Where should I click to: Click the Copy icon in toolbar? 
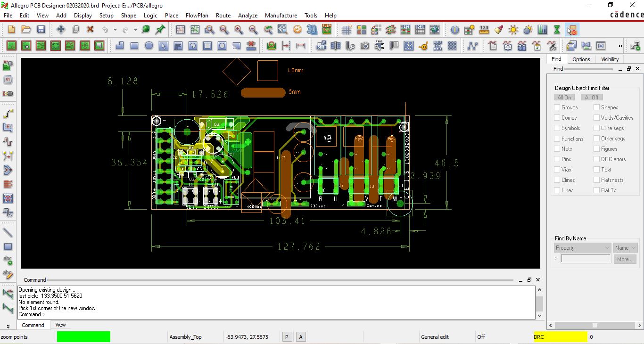click(x=75, y=30)
